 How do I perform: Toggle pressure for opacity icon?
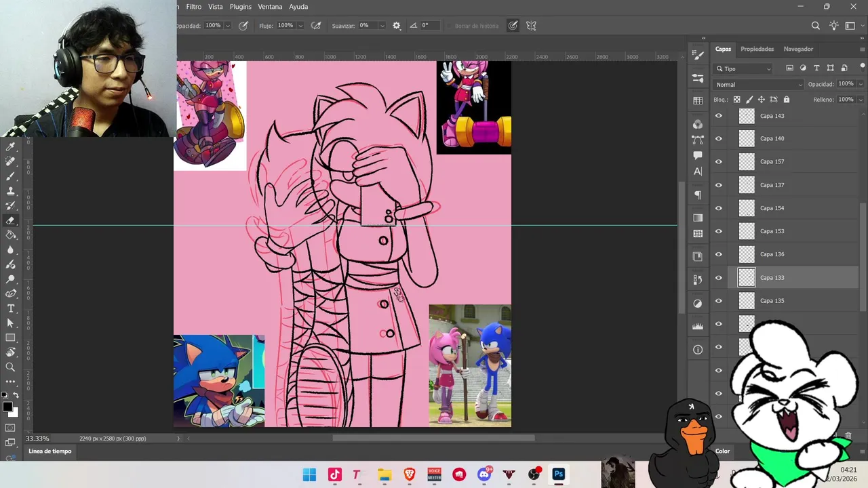[243, 26]
